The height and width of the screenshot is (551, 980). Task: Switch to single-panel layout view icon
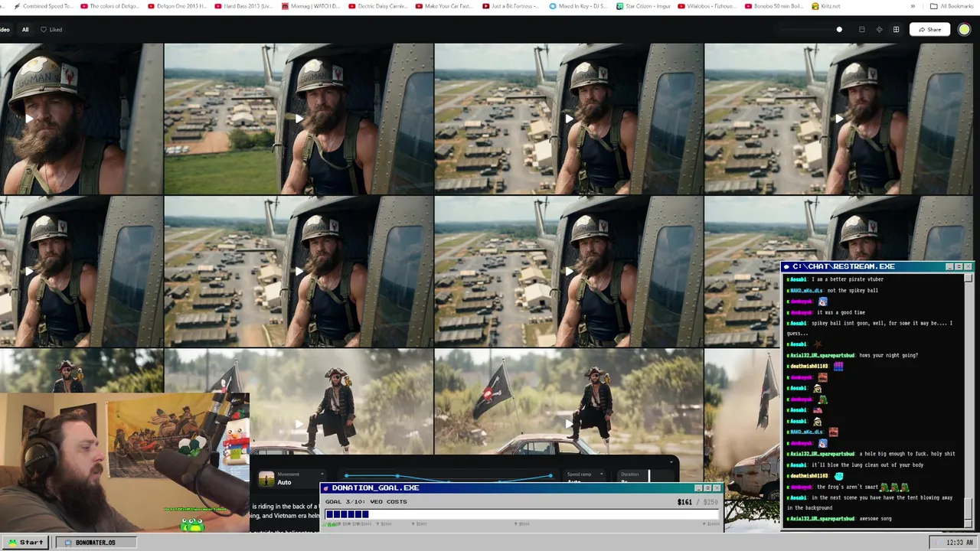click(862, 30)
